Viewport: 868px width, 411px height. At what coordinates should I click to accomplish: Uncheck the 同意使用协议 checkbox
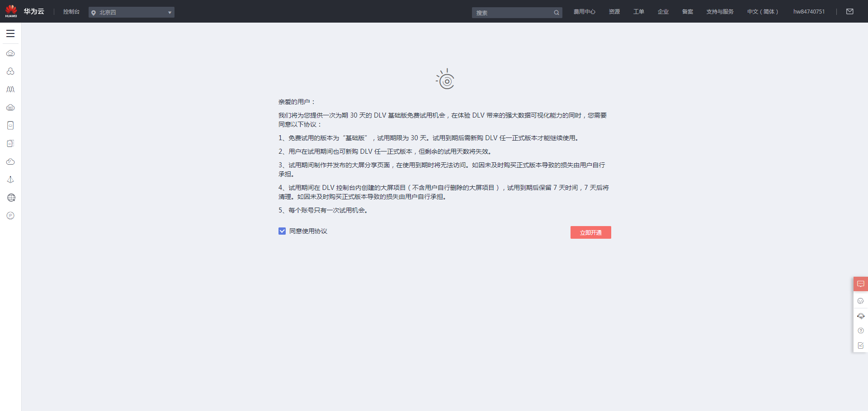(282, 231)
